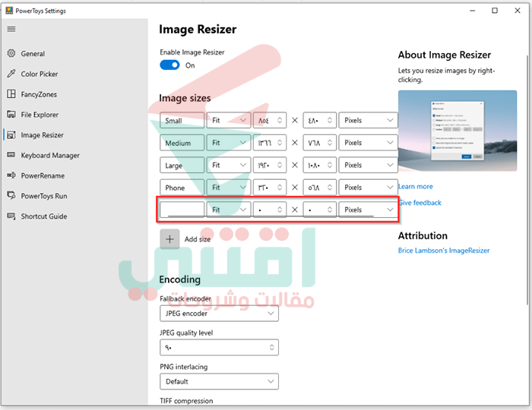Open Fit dropdown for Small size

(229, 120)
